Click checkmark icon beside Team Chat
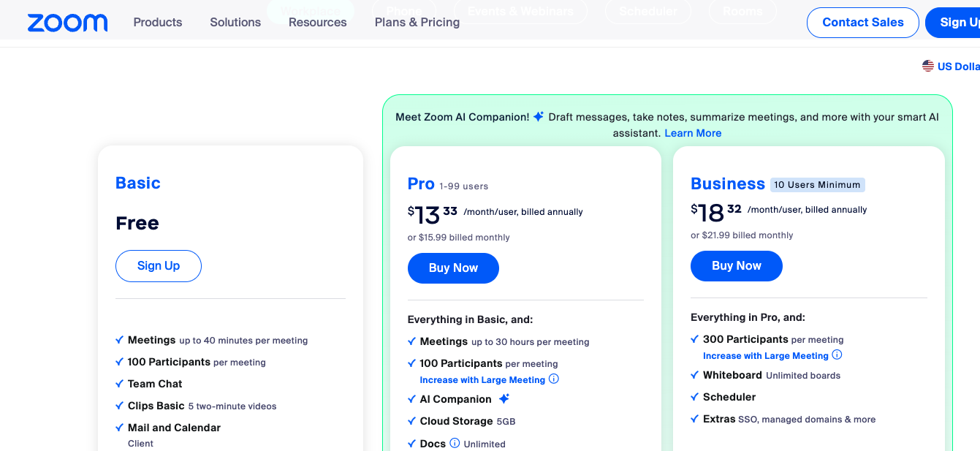 tap(120, 384)
